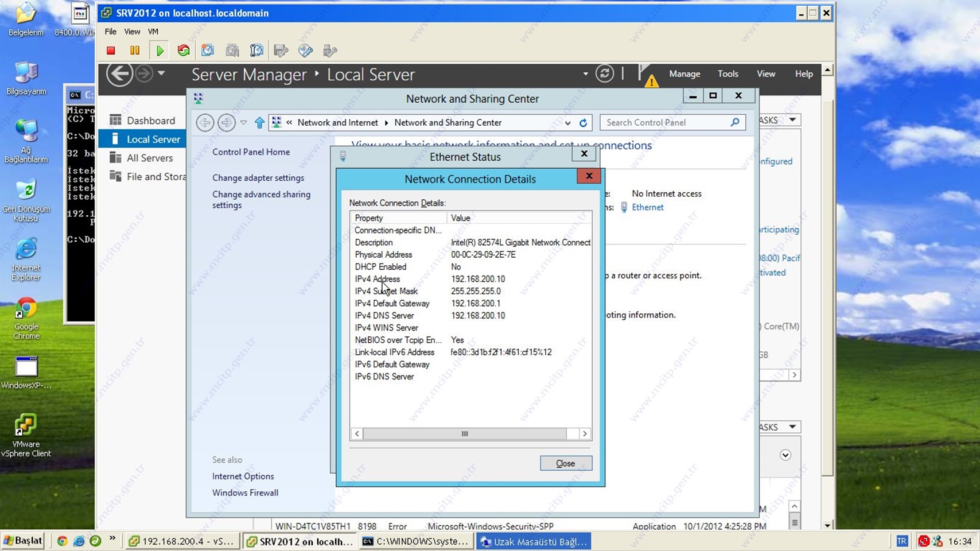Open Bilgisayarım desktop icon

point(26,79)
